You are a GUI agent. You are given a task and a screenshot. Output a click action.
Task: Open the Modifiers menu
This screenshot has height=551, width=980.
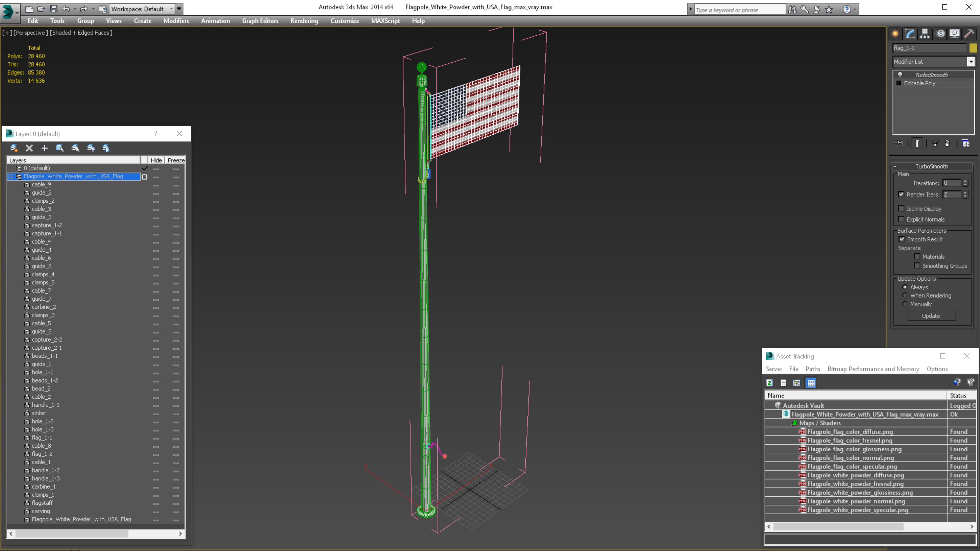tap(176, 21)
